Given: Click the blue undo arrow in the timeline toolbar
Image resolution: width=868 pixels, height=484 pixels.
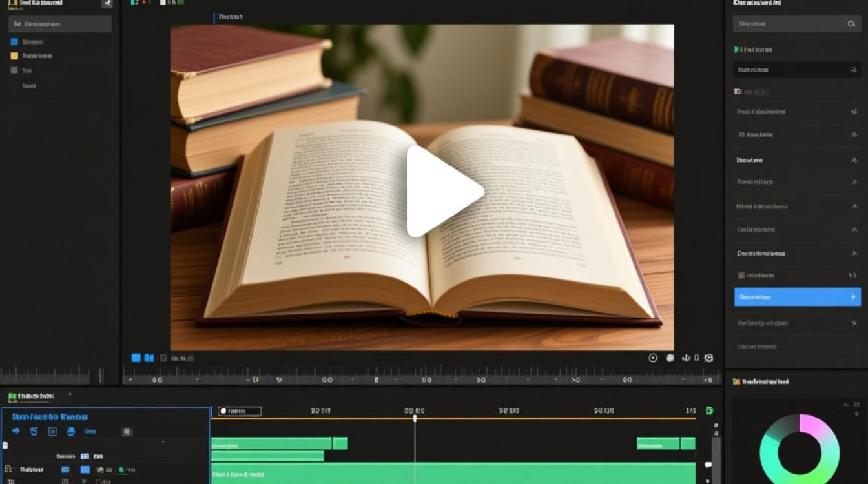Looking at the screenshot, I should 16,431.
